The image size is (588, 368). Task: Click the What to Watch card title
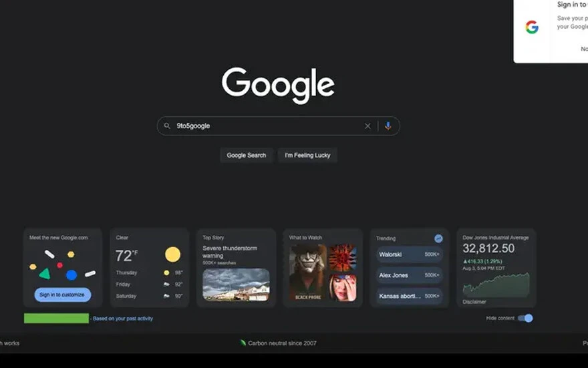pyautogui.click(x=305, y=238)
